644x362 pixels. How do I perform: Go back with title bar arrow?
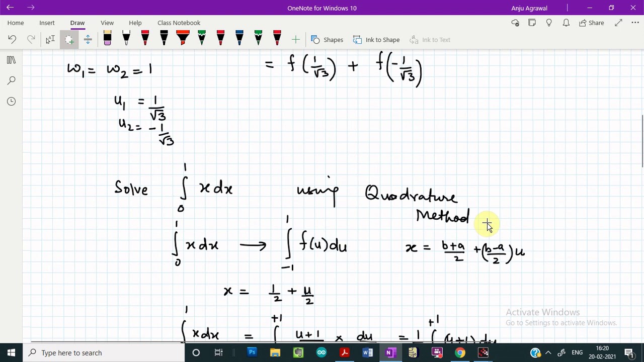tap(10, 8)
